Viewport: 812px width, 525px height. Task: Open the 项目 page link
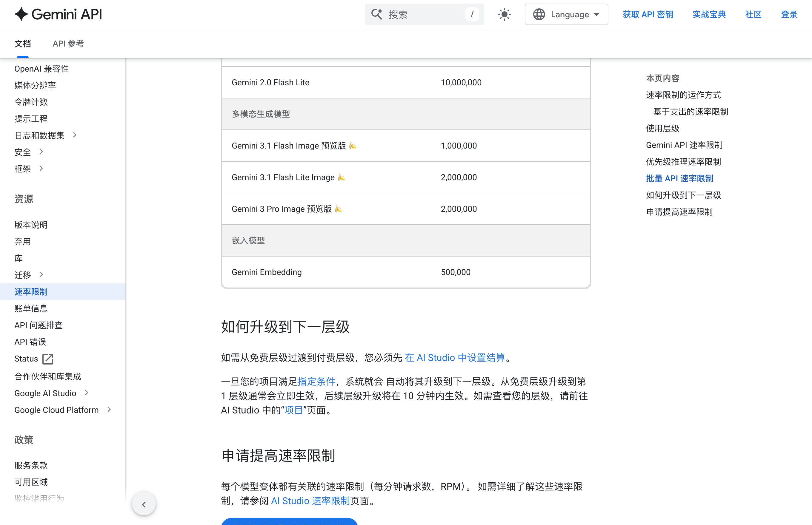coord(294,410)
